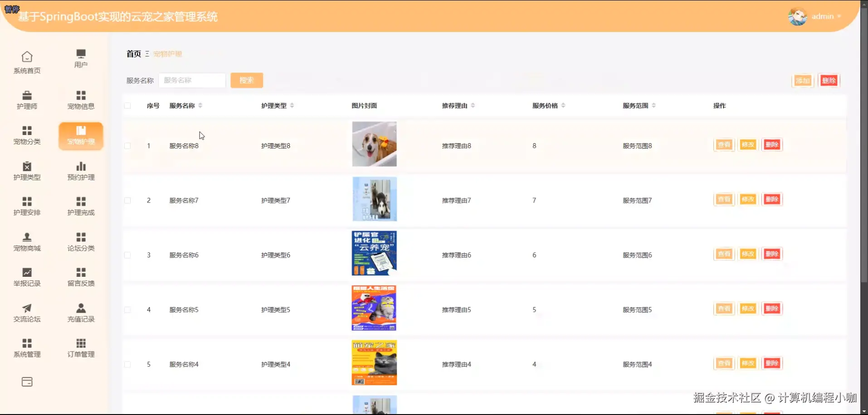Screen dimensions: 868x415
Task: Click the 服务范围7 cell text
Action: point(637,200)
